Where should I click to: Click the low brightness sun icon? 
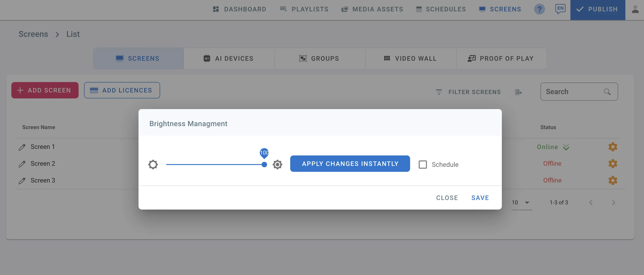click(153, 164)
